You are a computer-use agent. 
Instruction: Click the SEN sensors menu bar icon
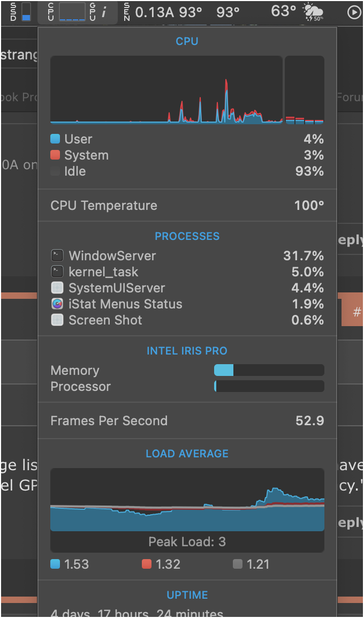126,11
